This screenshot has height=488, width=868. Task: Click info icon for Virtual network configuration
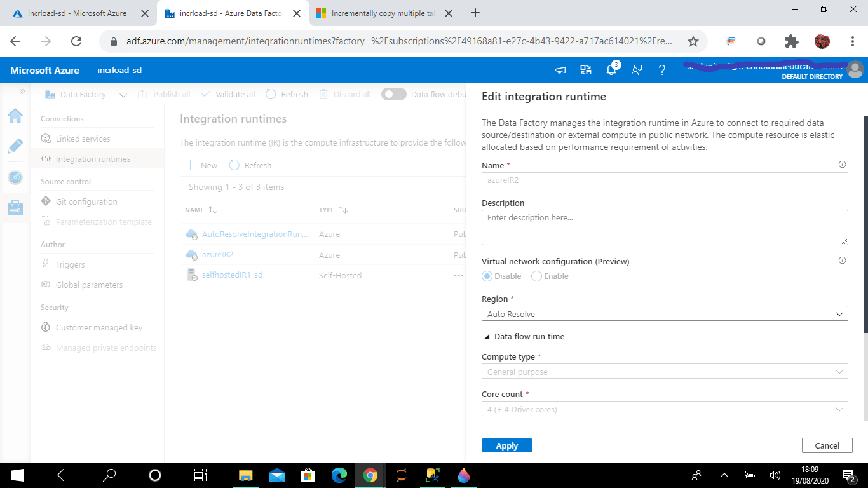[843, 261]
